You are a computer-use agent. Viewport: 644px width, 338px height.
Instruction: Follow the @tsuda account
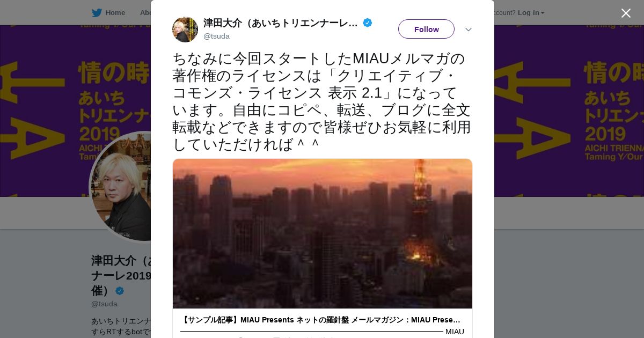pyautogui.click(x=426, y=29)
